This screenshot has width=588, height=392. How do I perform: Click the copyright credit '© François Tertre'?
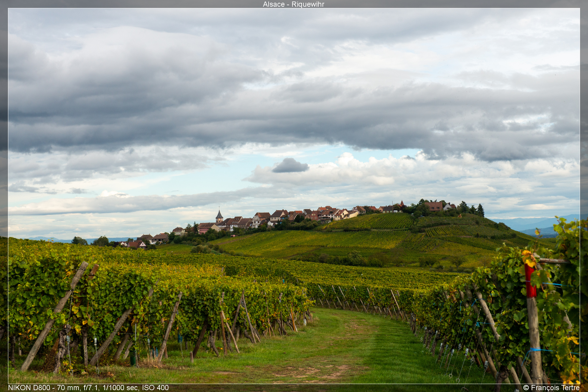click(551, 388)
